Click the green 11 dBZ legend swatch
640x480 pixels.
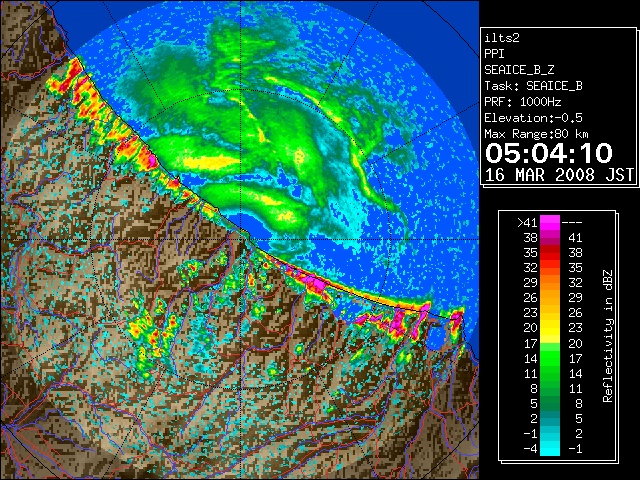[x=550, y=373]
